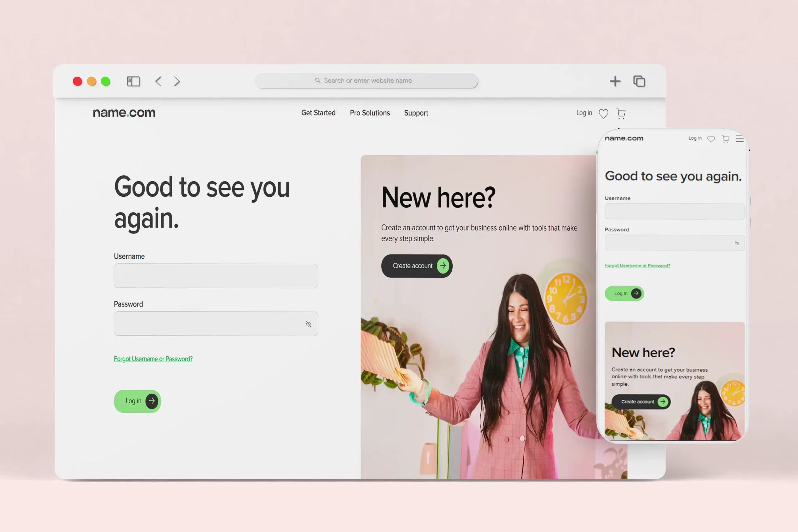Click the desktop heart favorites icon
The width and height of the screenshot is (798, 532).
click(603, 113)
